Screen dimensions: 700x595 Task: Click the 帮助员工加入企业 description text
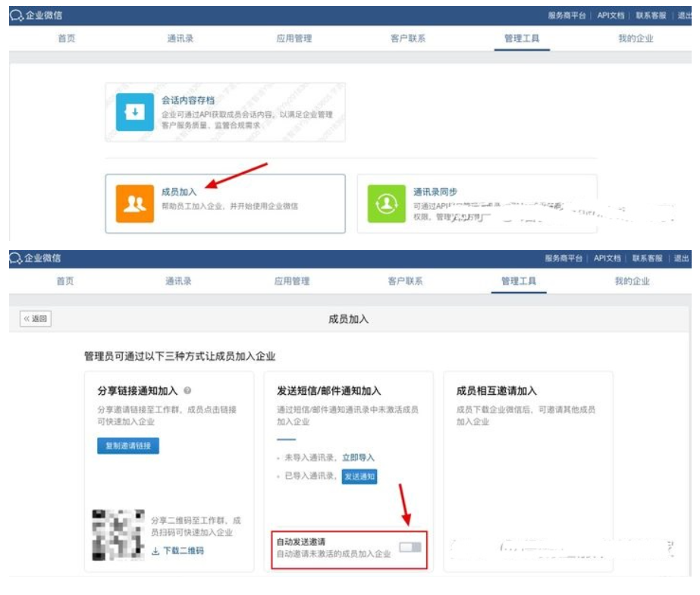[x=230, y=206]
